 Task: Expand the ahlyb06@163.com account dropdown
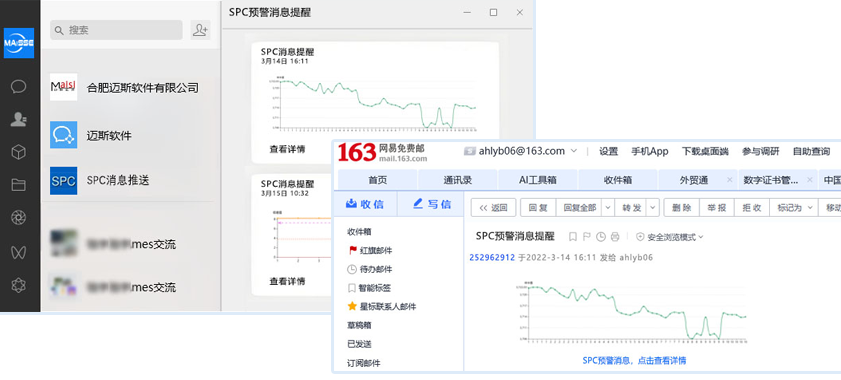tap(573, 151)
